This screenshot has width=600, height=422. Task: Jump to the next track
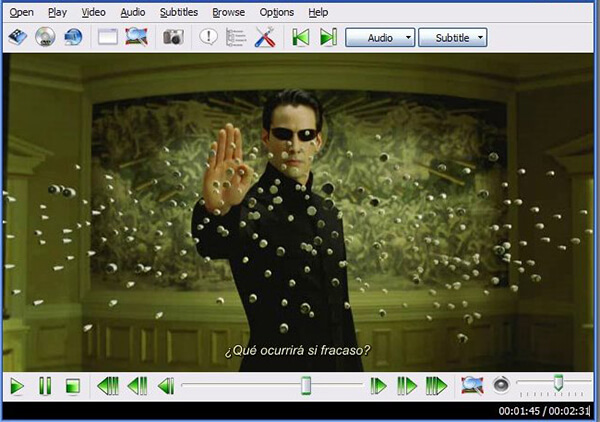[328, 37]
